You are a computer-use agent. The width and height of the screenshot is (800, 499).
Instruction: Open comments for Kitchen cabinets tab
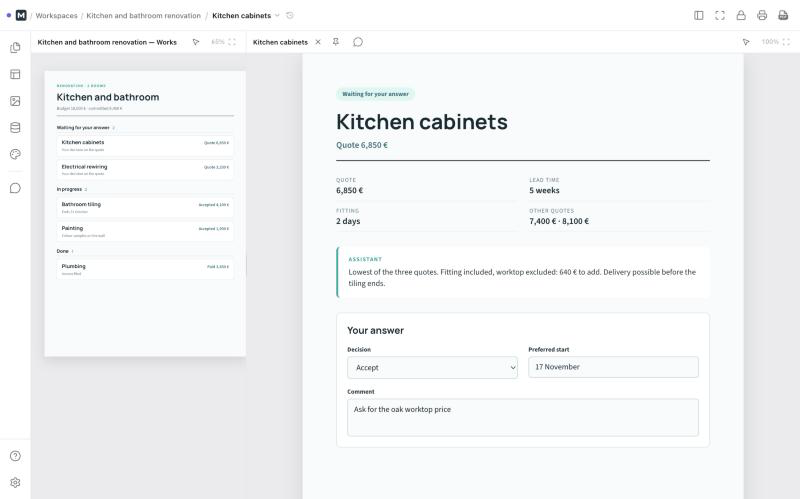click(358, 42)
